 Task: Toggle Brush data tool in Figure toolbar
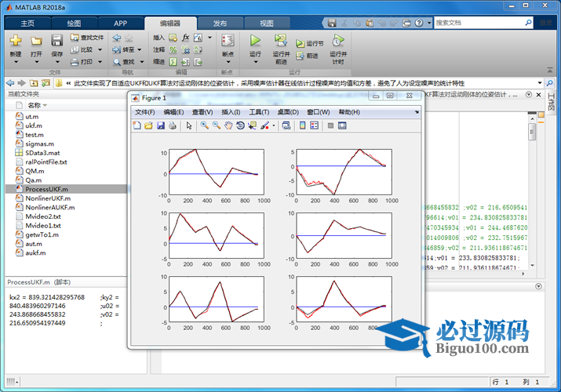click(x=264, y=125)
